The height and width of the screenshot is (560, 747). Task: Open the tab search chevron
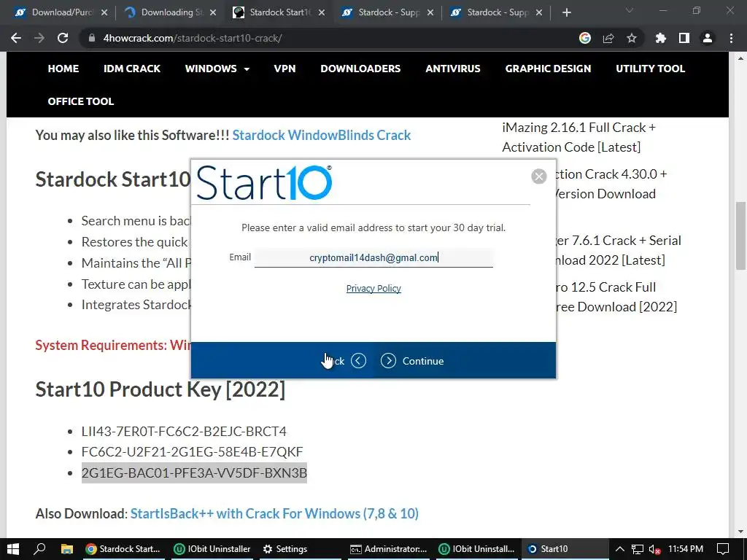click(x=630, y=10)
